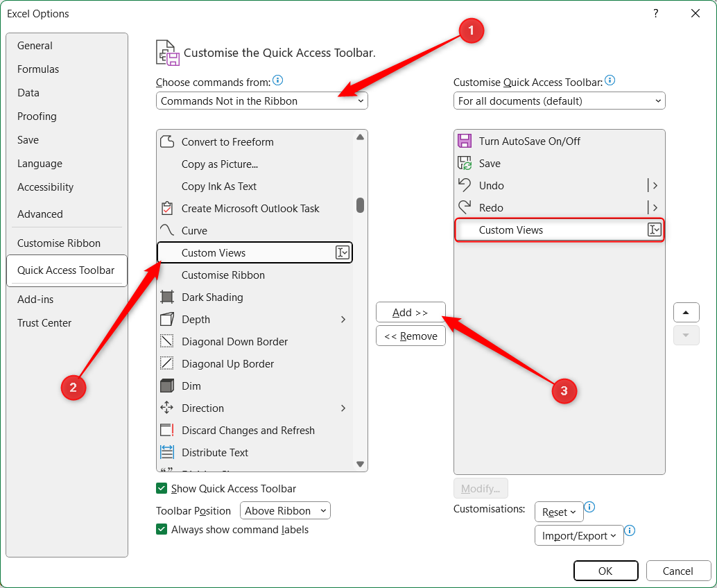
Task: Expand the Redo split arrow
Action: 655,207
